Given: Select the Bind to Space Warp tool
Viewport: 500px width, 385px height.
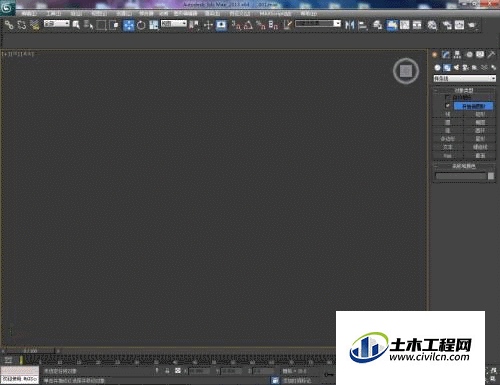Looking at the screenshot, I should click(x=35, y=25).
